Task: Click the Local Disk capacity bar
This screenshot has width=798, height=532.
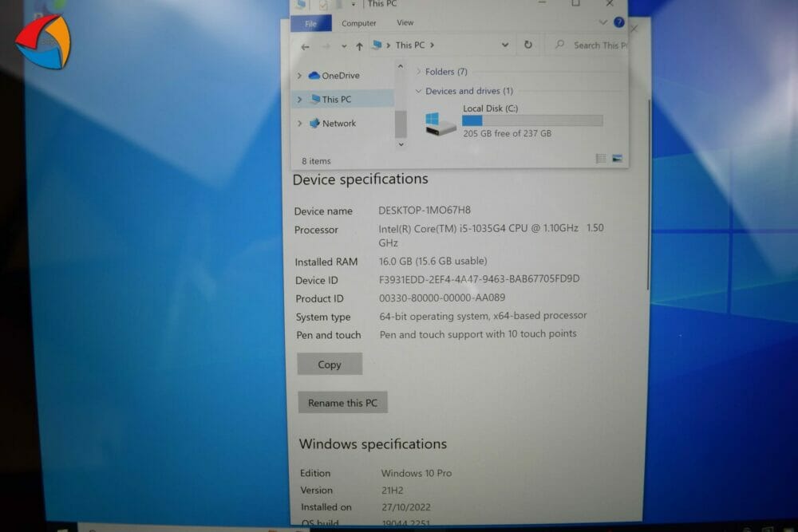Action: 532,121
